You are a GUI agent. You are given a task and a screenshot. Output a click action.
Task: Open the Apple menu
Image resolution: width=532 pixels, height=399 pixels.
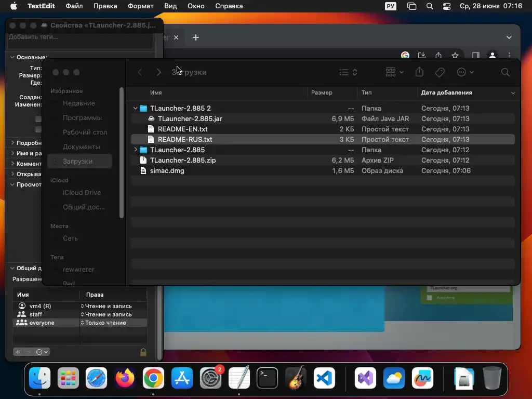[14, 6]
